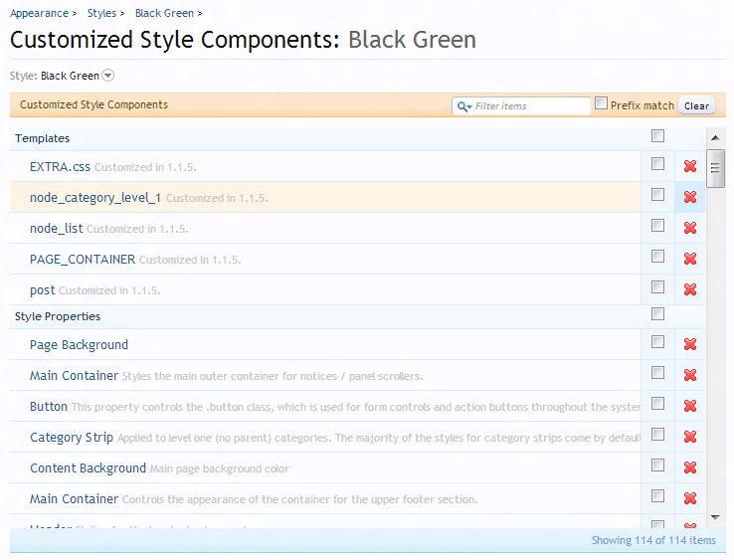Tick the Content Background checkbox

657,465
